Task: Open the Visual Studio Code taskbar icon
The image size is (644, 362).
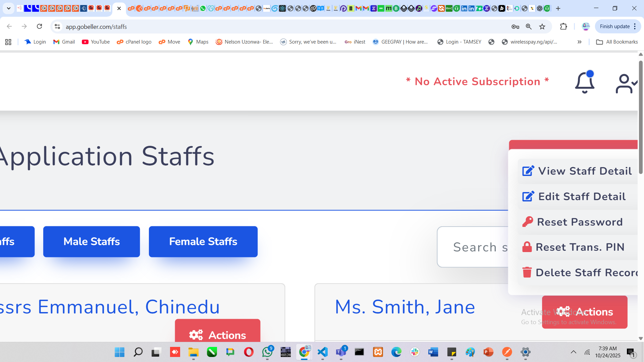Action: click(x=322, y=352)
